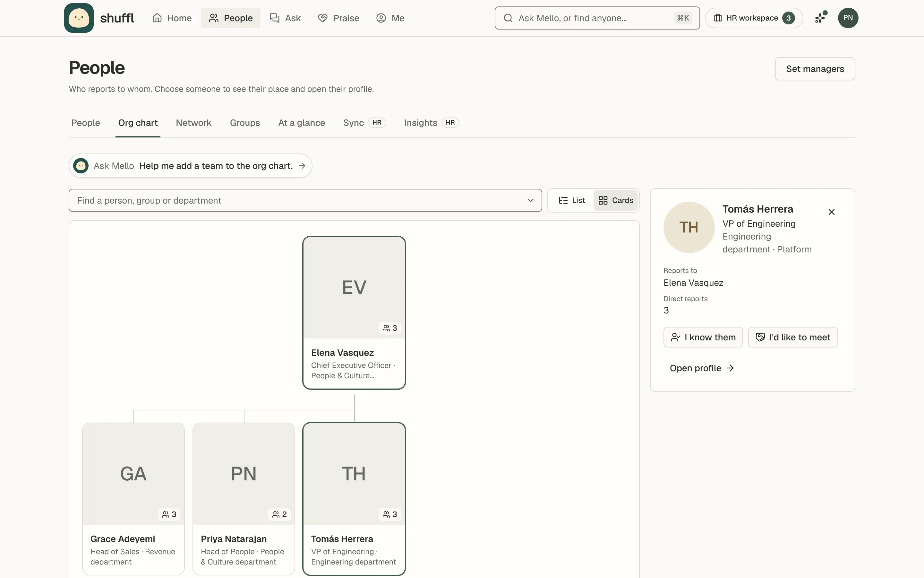Select the Grace Adeyemi card
The image size is (924, 578).
(133, 498)
